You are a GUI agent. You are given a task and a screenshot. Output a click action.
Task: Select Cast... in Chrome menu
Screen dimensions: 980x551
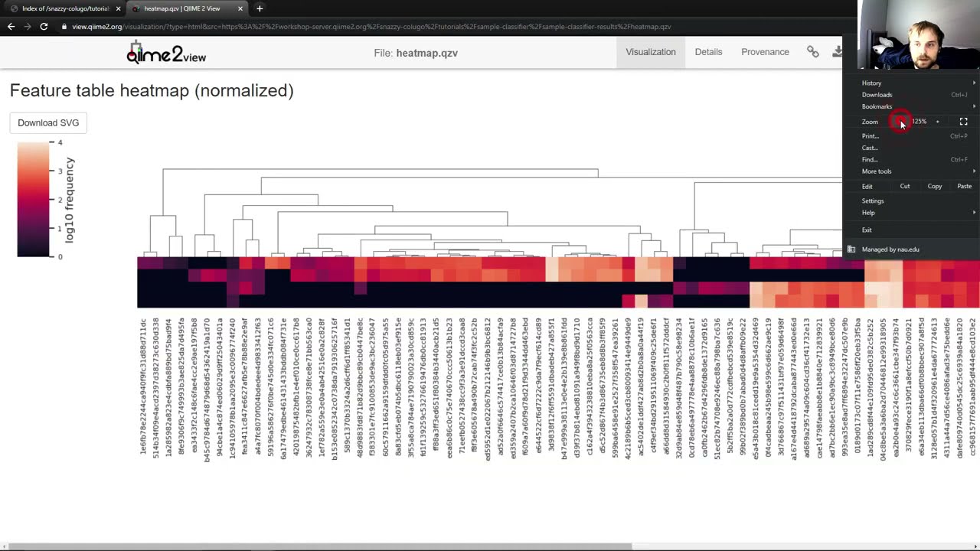pos(911,148)
